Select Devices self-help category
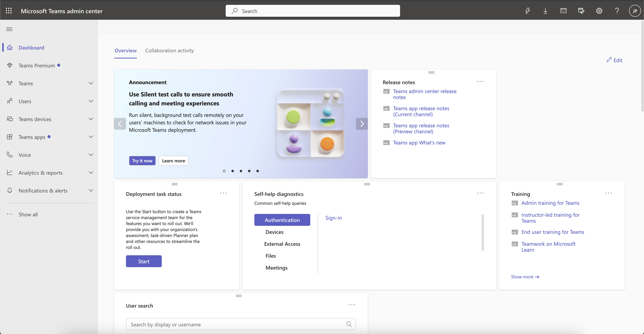Image resolution: width=644 pixels, height=334 pixels. click(274, 232)
